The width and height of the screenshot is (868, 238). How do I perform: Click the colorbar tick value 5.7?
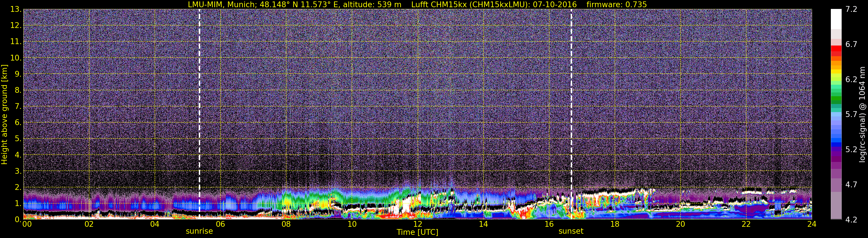point(851,115)
